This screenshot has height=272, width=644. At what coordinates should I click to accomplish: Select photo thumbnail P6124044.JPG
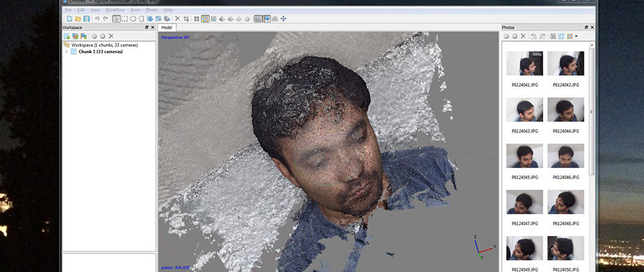tap(566, 110)
